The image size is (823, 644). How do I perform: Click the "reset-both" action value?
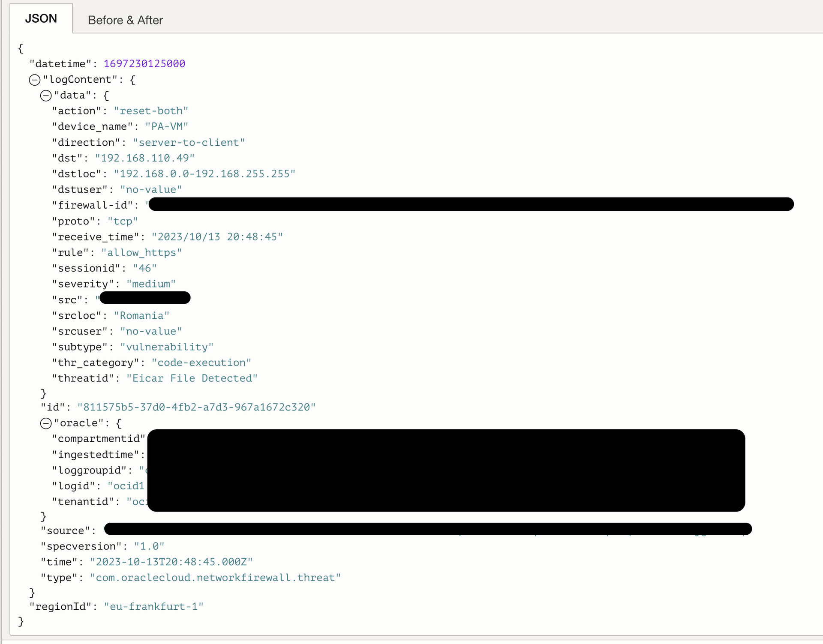point(151,111)
